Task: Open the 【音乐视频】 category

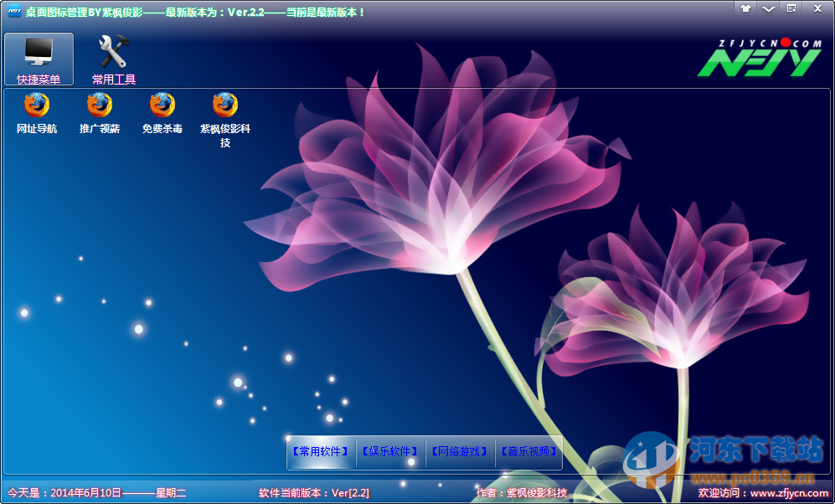Action: [528, 452]
